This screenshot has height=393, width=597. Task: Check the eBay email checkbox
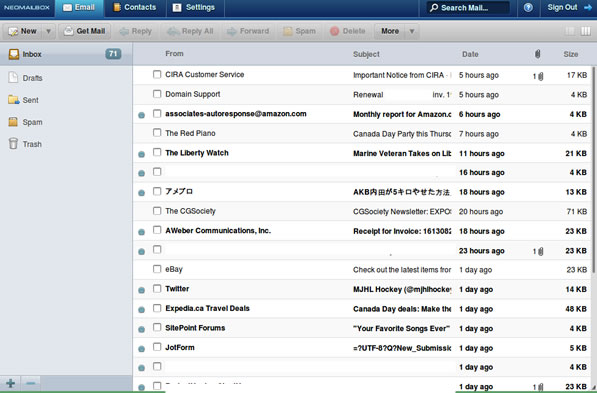(x=157, y=269)
